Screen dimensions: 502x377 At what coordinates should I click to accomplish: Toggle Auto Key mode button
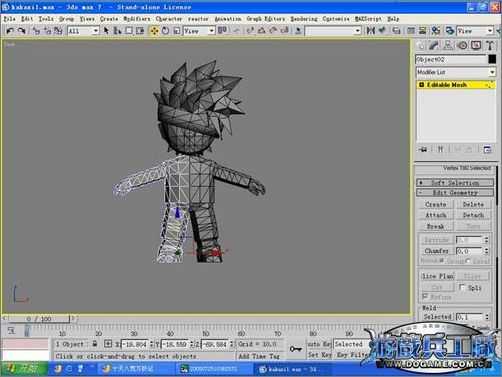(319, 344)
